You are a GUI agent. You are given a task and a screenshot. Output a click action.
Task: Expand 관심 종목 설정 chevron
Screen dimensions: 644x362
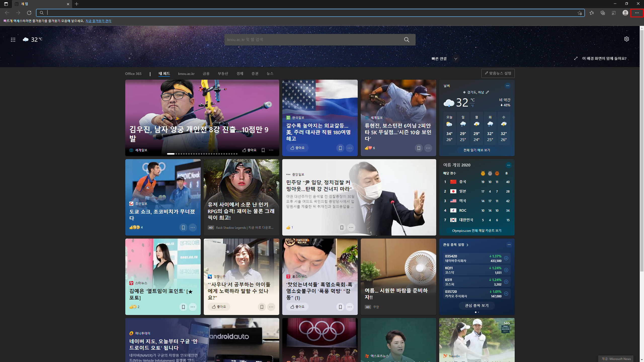(x=467, y=245)
